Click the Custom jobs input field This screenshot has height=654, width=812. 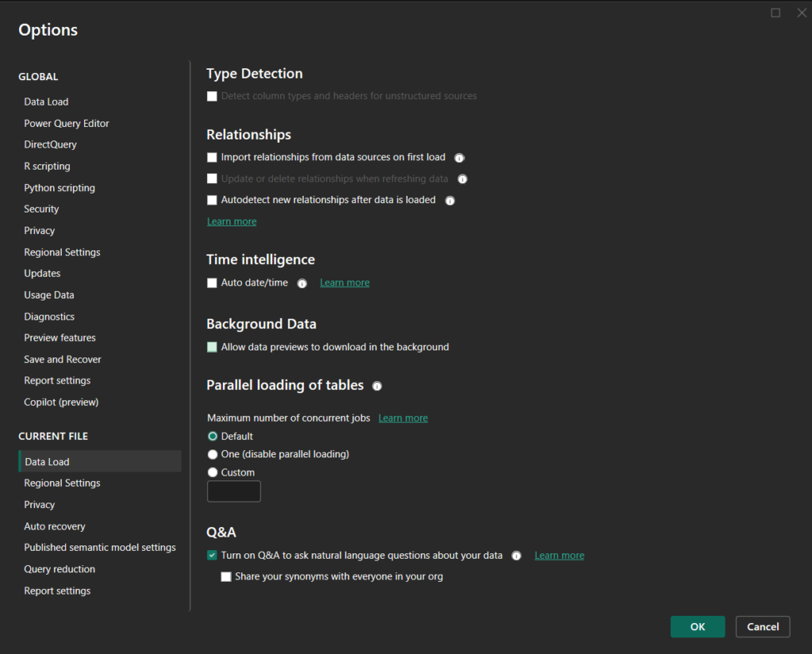coord(233,491)
